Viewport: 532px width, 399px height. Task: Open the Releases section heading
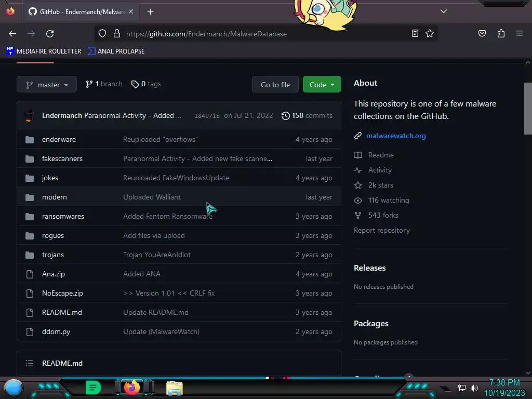click(x=369, y=268)
